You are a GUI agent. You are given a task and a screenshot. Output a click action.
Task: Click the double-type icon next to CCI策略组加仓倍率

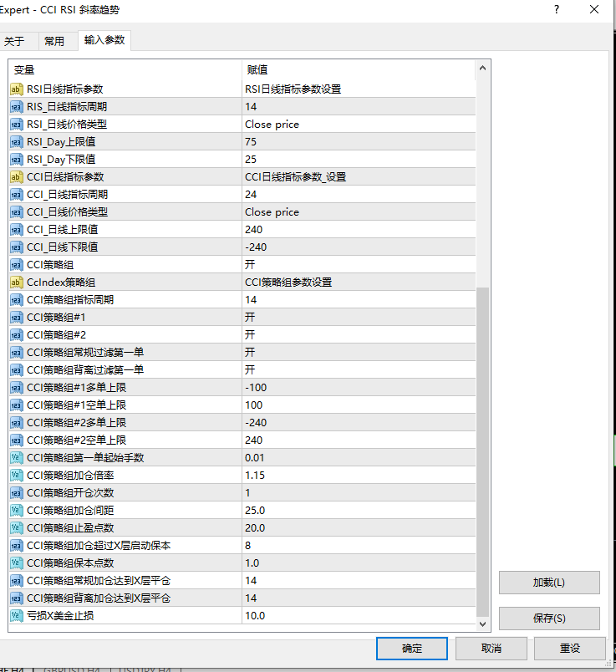(16, 475)
